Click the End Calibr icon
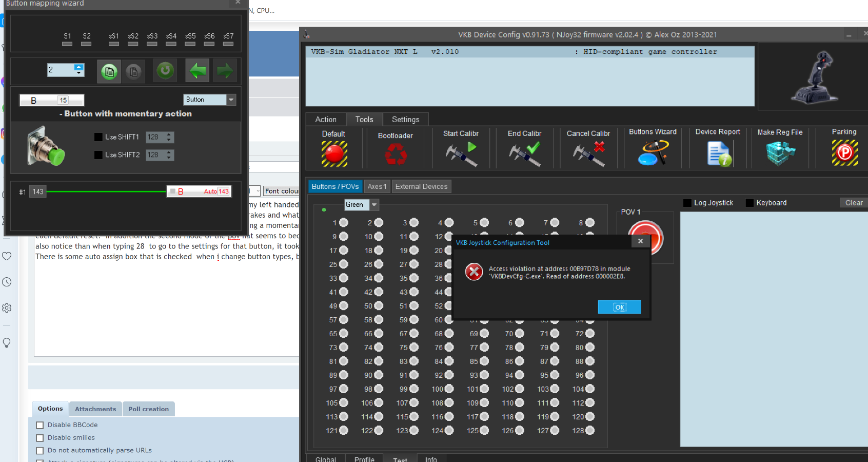Screen dimensions: 868x462 click(524, 154)
